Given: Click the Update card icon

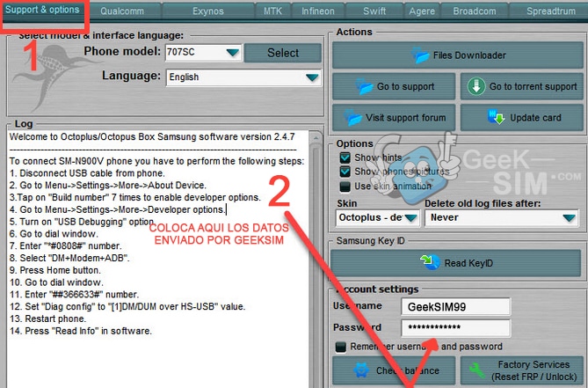Looking at the screenshot, I should tap(496, 117).
